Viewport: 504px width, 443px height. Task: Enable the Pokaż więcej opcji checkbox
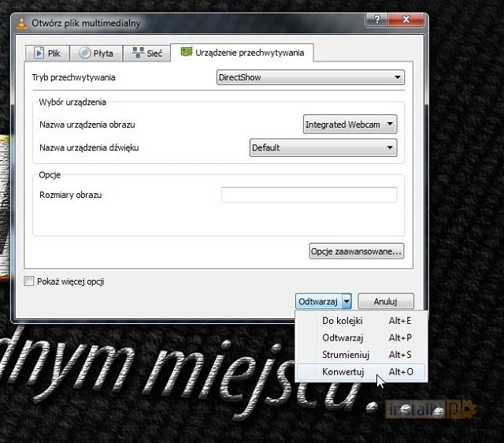click(x=29, y=281)
